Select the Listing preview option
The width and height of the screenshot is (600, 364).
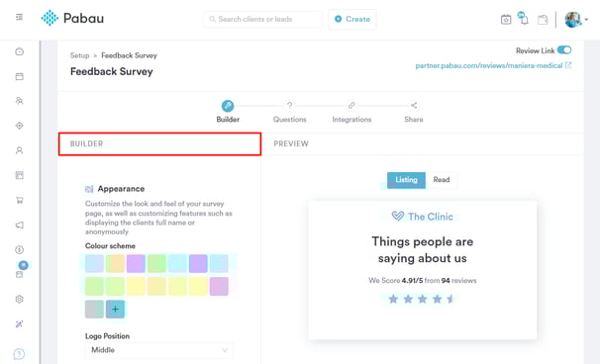(406, 180)
